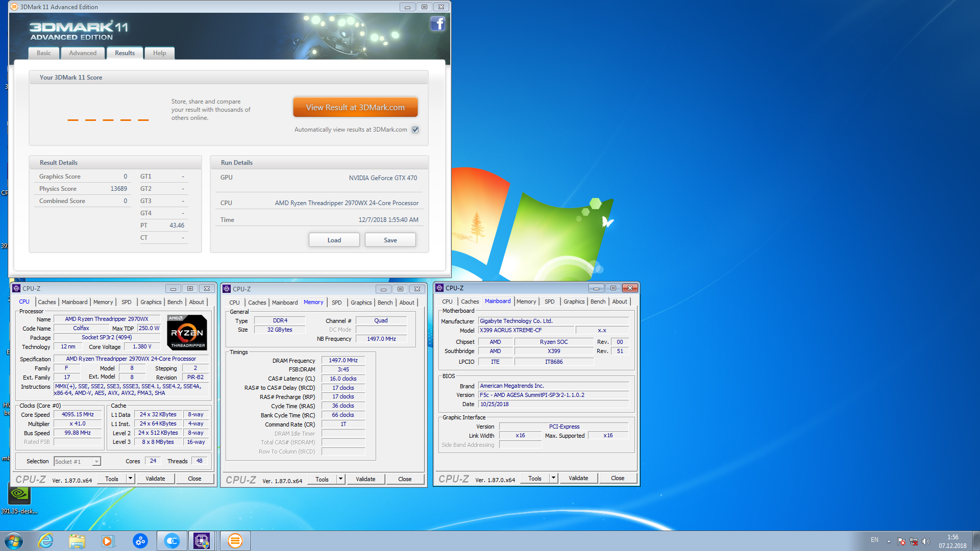The height and width of the screenshot is (551, 980).
Task: Open Windows Explorer from the taskbar
Action: [77, 541]
